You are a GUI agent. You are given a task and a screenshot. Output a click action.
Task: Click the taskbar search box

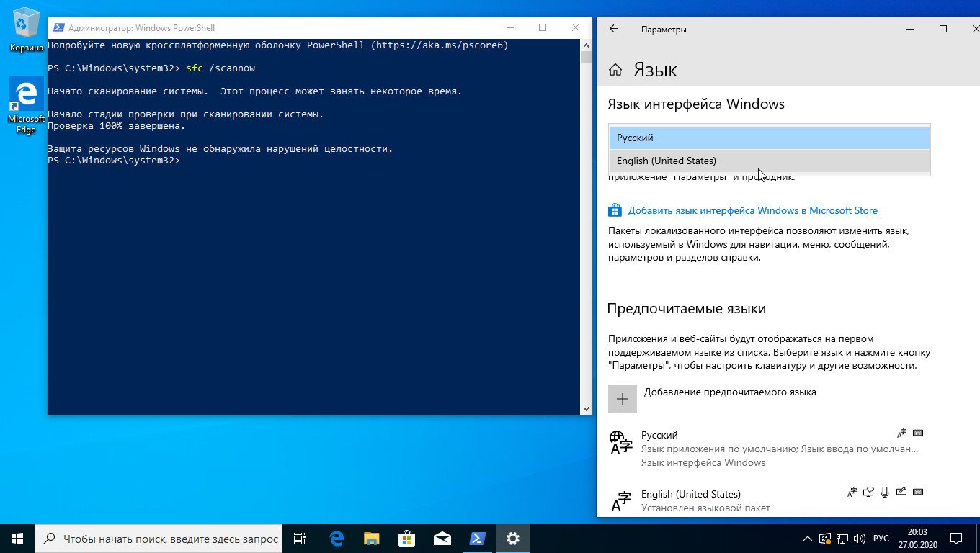pyautogui.click(x=159, y=538)
